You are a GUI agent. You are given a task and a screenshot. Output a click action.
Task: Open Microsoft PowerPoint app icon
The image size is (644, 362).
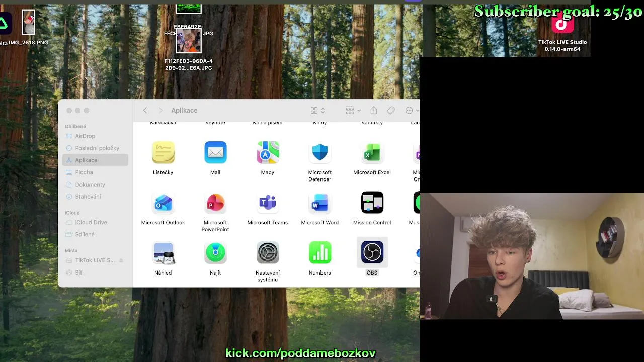point(215,203)
